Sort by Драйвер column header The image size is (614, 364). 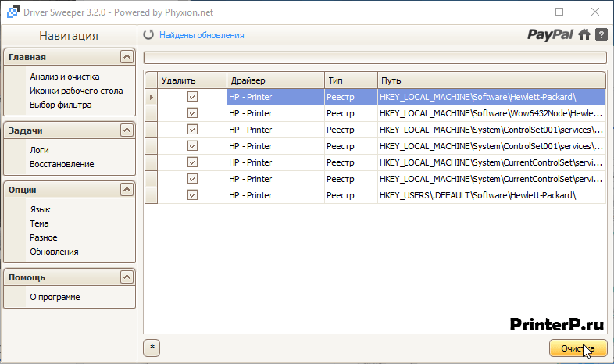pos(276,80)
